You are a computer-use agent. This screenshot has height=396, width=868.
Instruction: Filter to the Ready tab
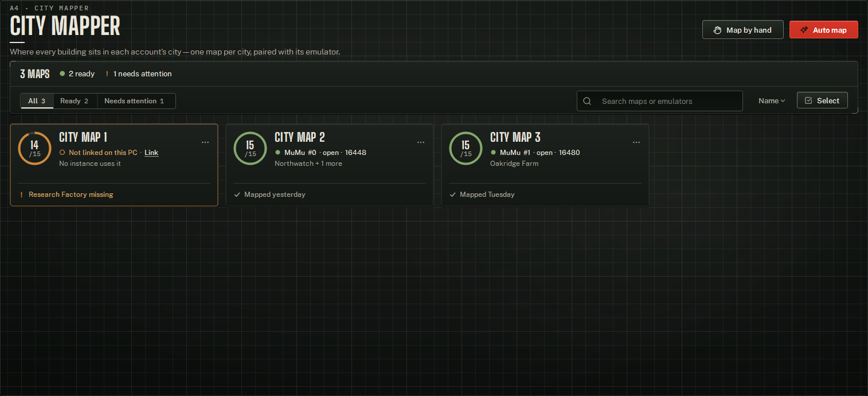click(x=75, y=101)
